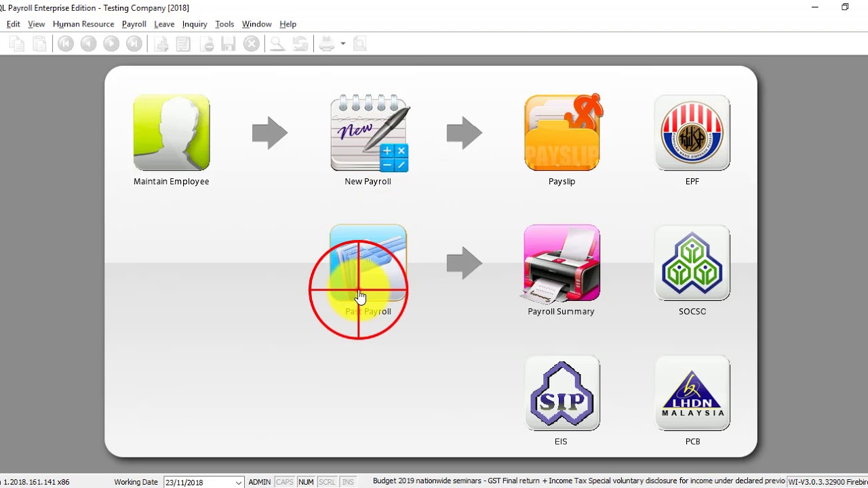This screenshot has width=868, height=488.
Task: Go to last record toolbar button
Action: click(x=134, y=44)
